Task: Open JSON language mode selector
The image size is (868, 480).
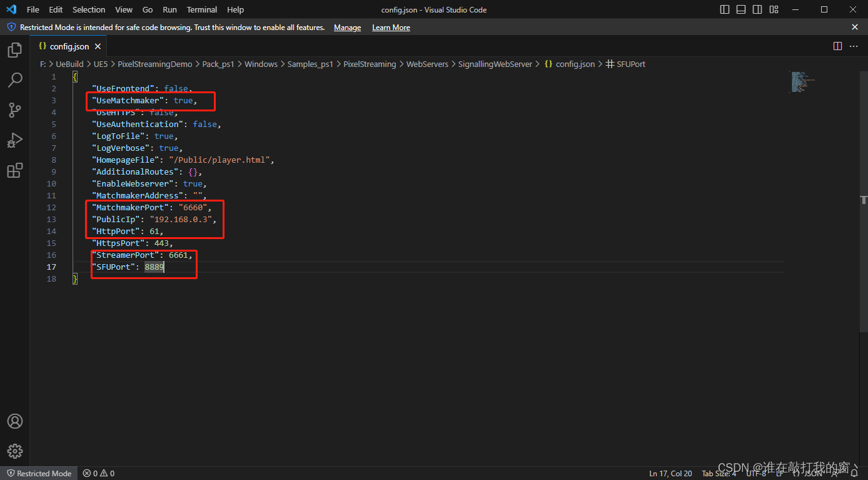Action: [x=813, y=474]
